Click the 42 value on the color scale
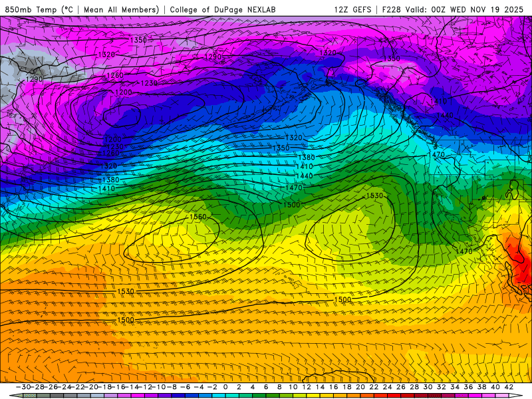 click(509, 387)
